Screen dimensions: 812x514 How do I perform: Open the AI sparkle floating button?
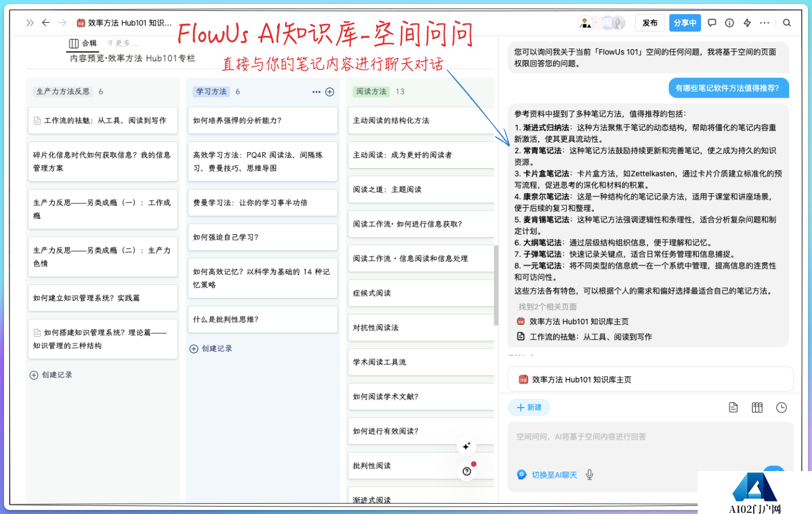[x=467, y=446]
